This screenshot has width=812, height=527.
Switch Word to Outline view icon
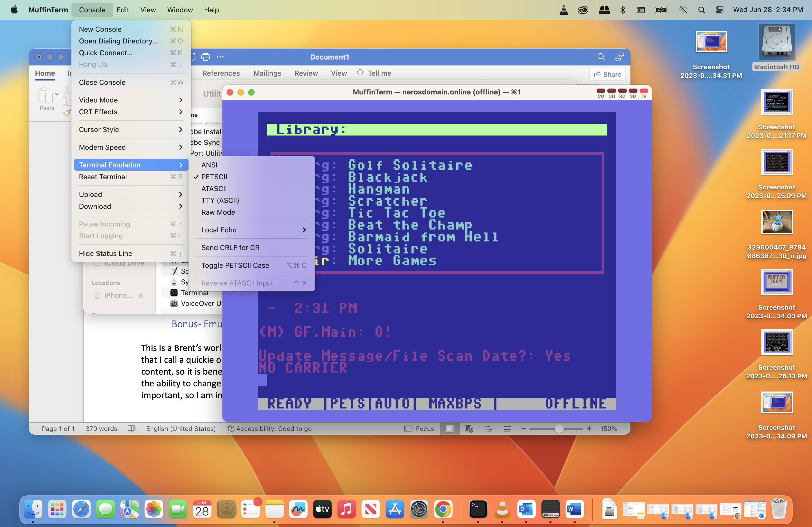click(488, 429)
